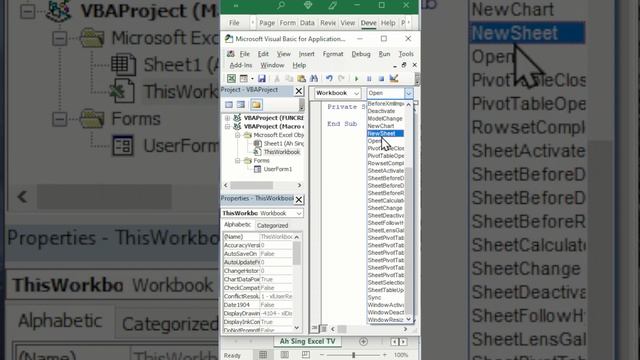Viewport: 640px width, 360px height.
Task: Switch to Page Layout view in status bar
Action: (x=284, y=355)
